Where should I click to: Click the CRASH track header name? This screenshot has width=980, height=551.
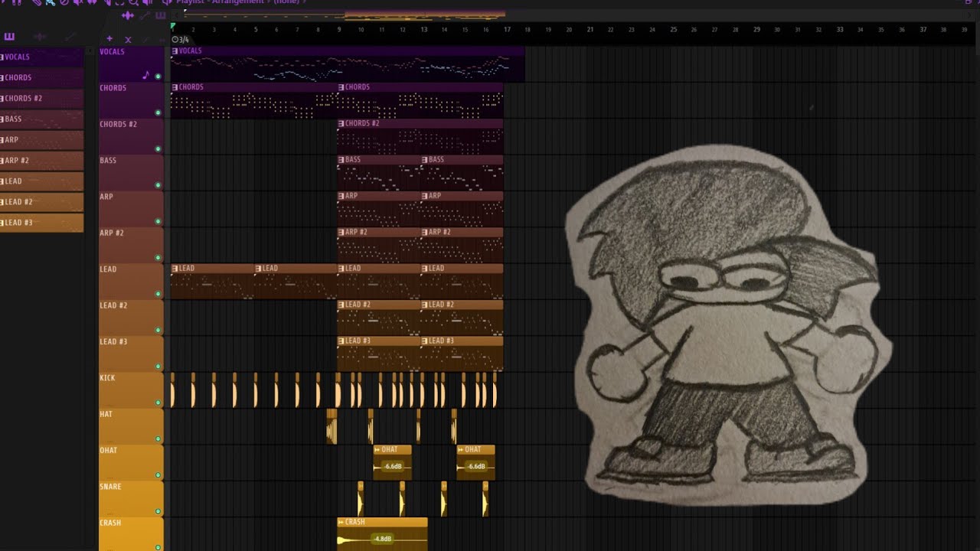[x=110, y=523]
